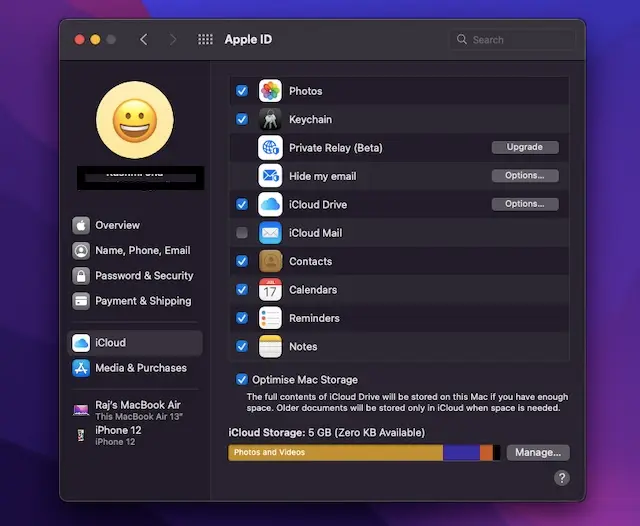Click the Apple ID window title
The height and width of the screenshot is (526, 640).
pos(248,40)
